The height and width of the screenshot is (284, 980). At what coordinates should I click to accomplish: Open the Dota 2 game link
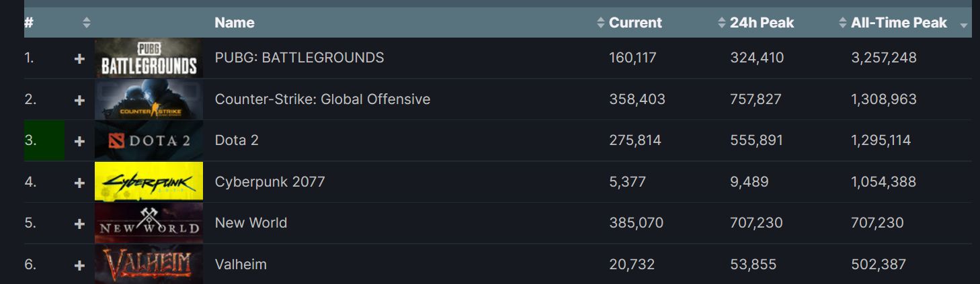click(x=237, y=140)
